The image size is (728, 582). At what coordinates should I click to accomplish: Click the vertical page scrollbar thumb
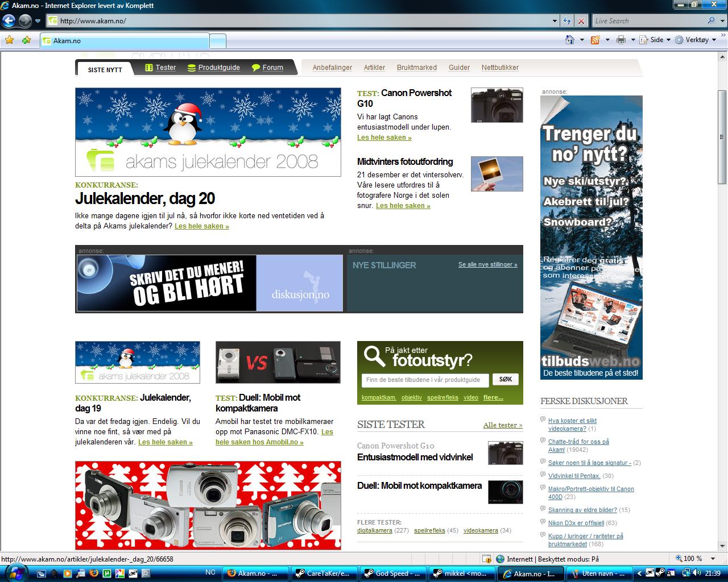pos(722,137)
